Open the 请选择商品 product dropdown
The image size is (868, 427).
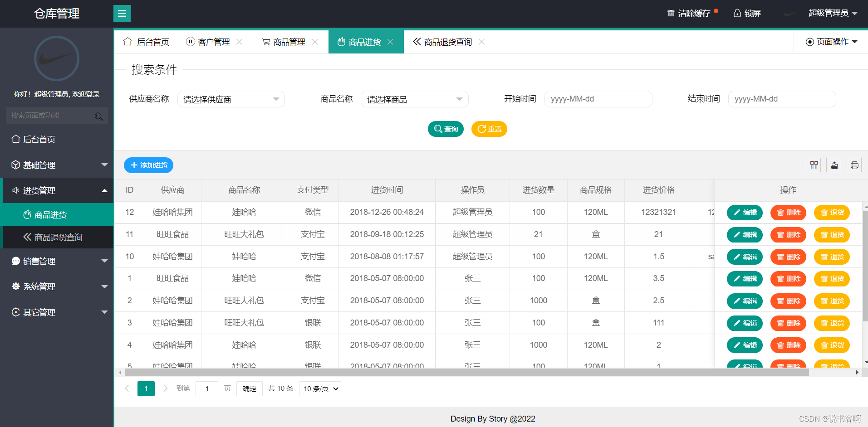pos(415,99)
